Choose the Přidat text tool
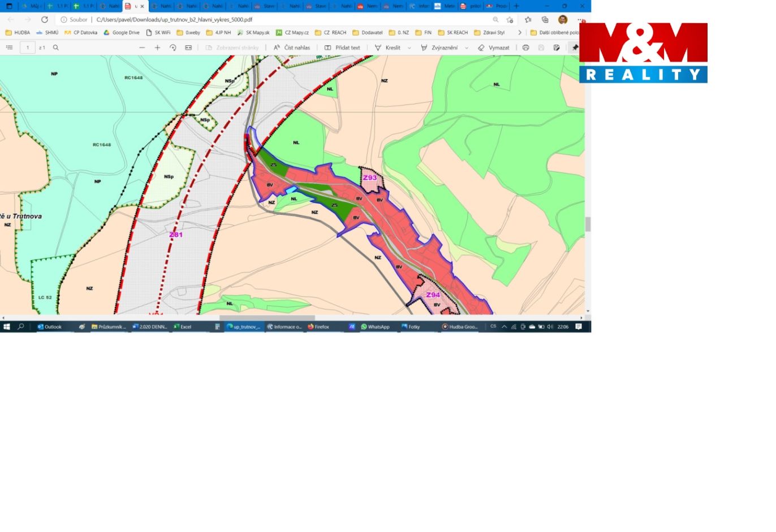This screenshot has width=776, height=532. click(x=342, y=47)
